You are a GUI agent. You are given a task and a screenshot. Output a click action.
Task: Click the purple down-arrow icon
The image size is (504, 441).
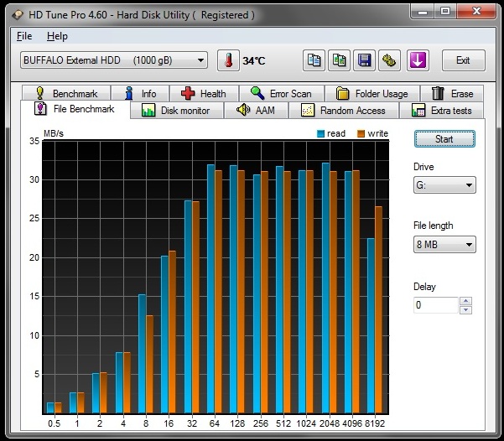pyautogui.click(x=418, y=60)
